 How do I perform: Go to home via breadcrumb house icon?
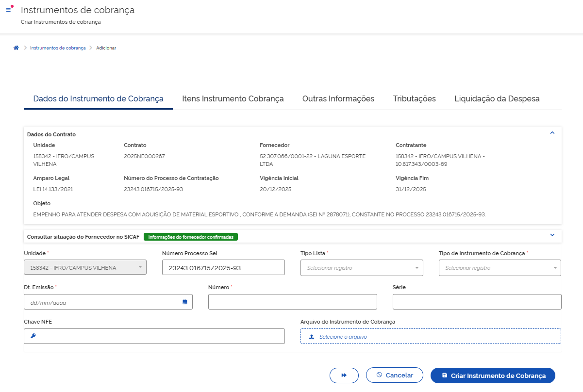pyautogui.click(x=16, y=48)
